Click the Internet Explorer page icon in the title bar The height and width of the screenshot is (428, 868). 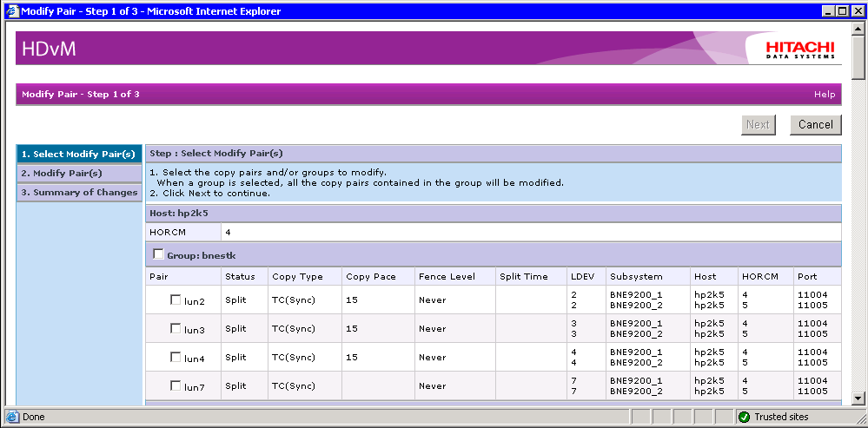(x=12, y=11)
